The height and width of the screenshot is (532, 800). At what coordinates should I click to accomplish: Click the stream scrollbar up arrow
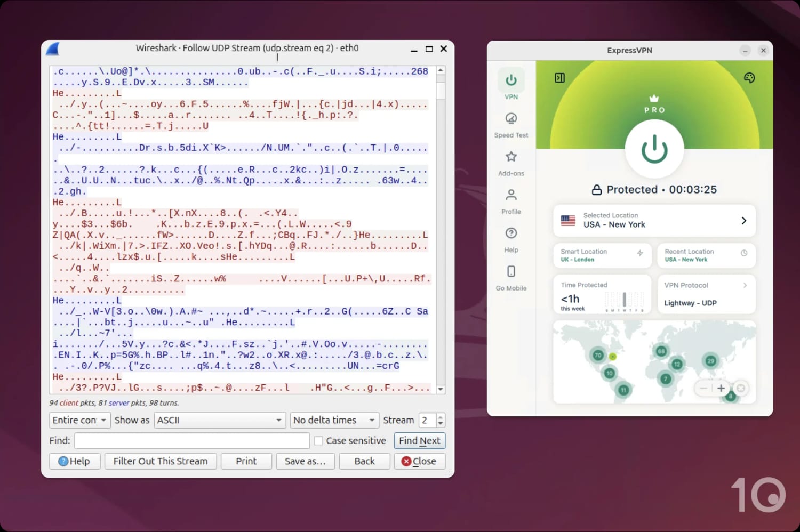441,70
